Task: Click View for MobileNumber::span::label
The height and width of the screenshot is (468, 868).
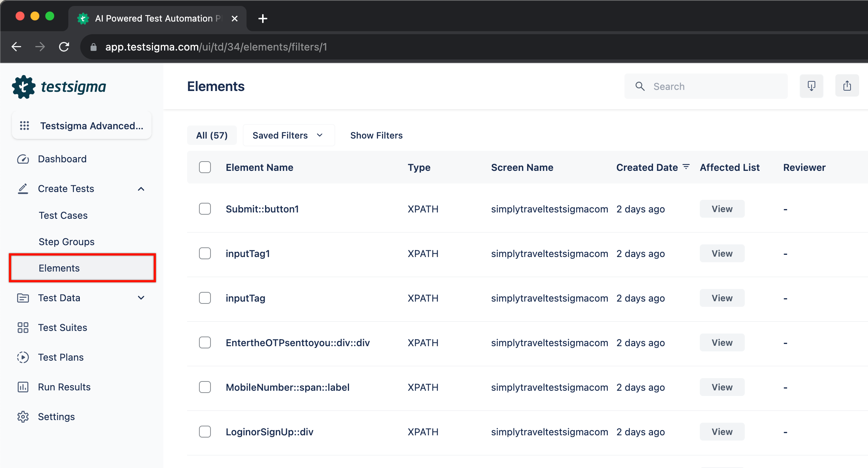Action: (722, 387)
